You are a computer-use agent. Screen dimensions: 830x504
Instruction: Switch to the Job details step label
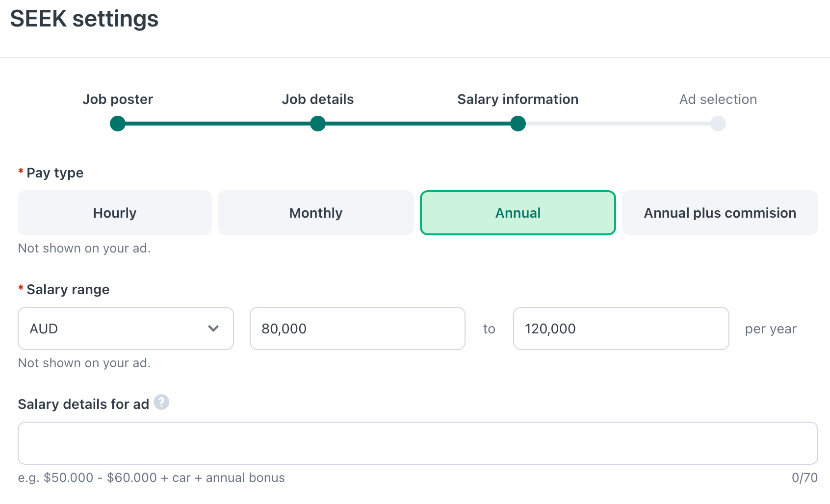[318, 99]
